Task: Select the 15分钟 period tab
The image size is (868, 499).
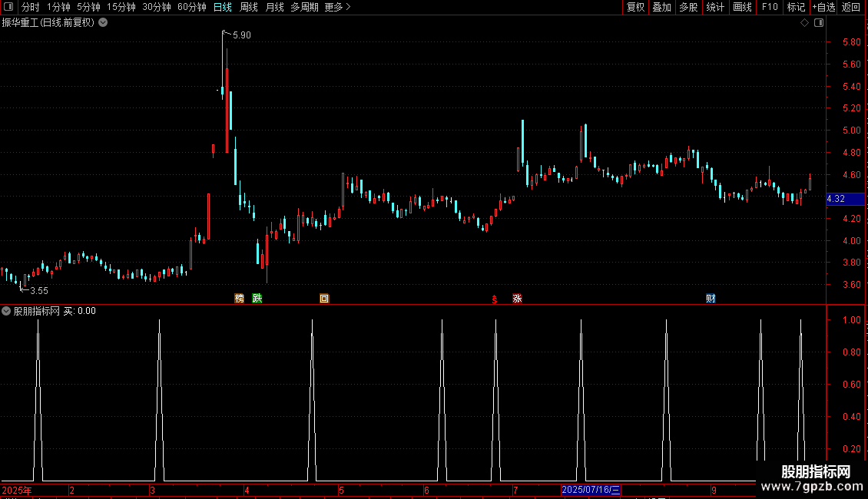Action: (x=121, y=7)
